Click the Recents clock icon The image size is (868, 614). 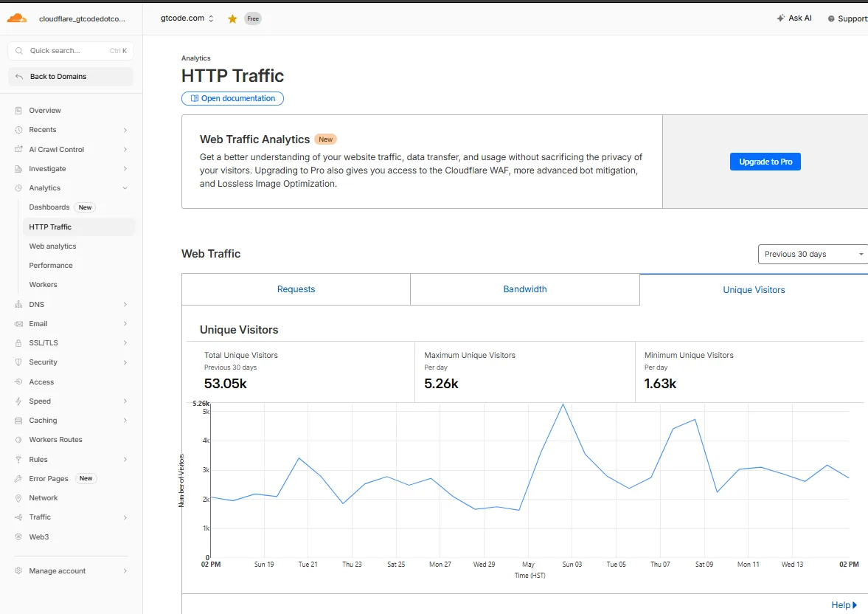(18, 130)
